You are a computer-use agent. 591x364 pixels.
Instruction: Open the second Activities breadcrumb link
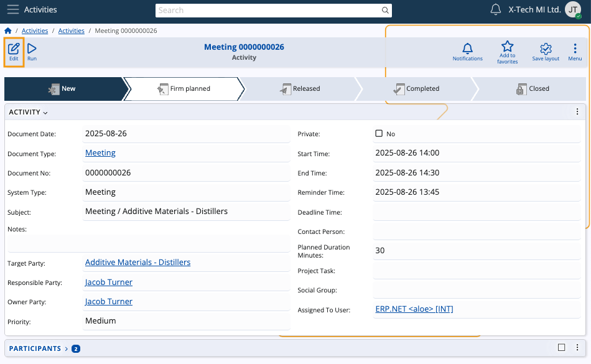coord(72,30)
